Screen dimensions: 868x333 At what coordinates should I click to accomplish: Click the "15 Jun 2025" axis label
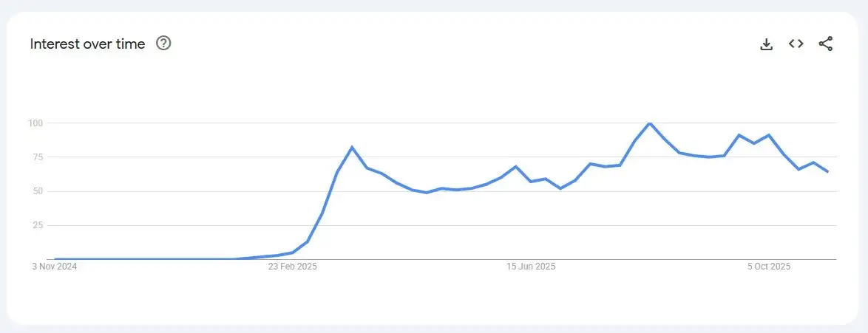click(531, 267)
